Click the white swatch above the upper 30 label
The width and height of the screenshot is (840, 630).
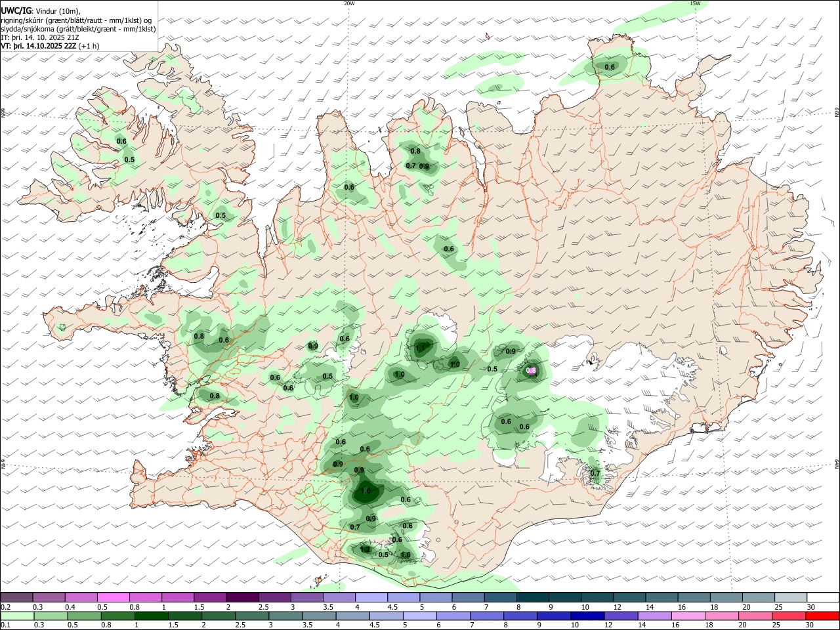824,598
